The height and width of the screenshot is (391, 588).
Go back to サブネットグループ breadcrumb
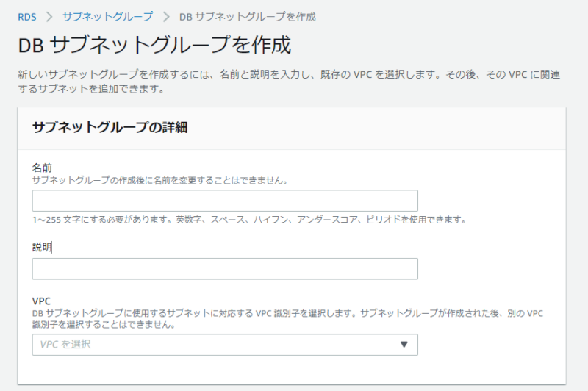[107, 16]
